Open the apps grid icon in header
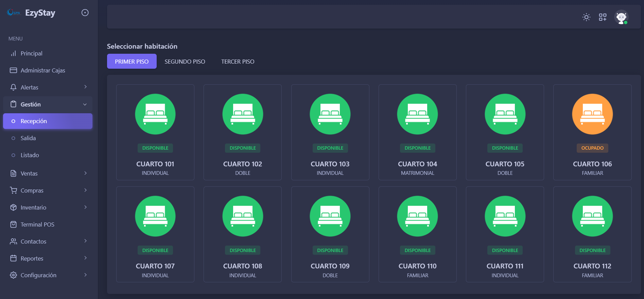 click(603, 17)
